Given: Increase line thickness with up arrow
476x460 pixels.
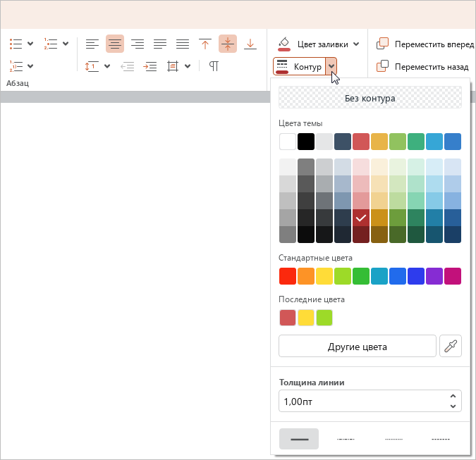Looking at the screenshot, I should (453, 396).
